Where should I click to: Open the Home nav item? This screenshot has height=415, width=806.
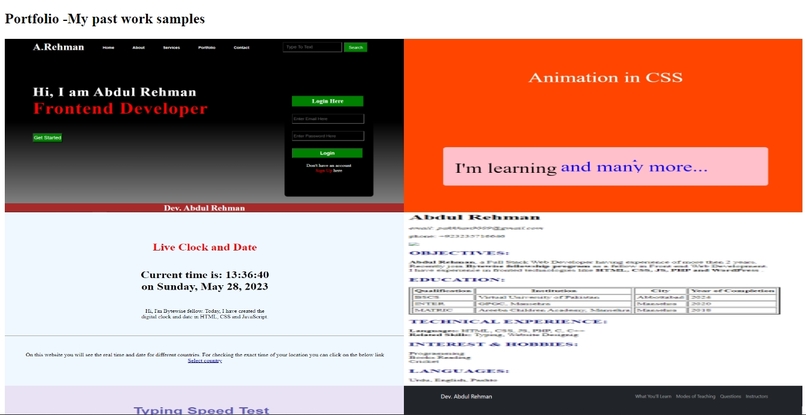coord(108,47)
